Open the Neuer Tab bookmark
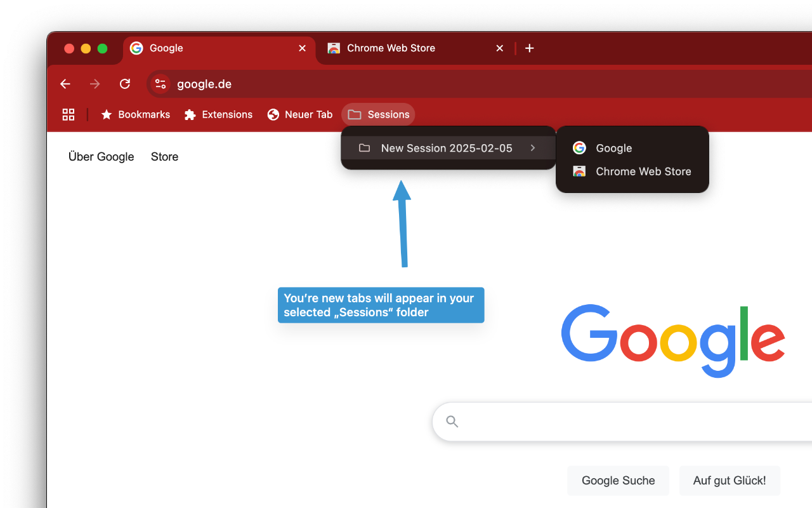The height and width of the screenshot is (508, 812). tap(300, 114)
